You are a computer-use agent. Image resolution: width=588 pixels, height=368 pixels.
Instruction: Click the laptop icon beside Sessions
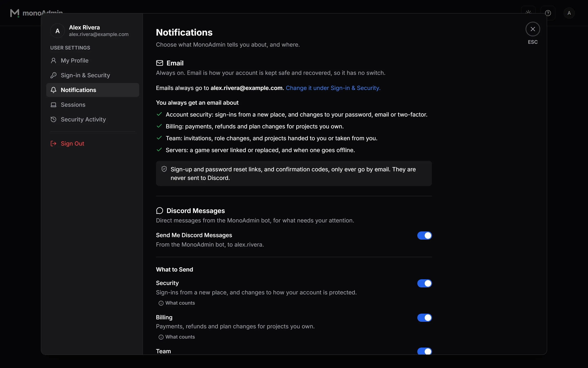pyautogui.click(x=53, y=105)
